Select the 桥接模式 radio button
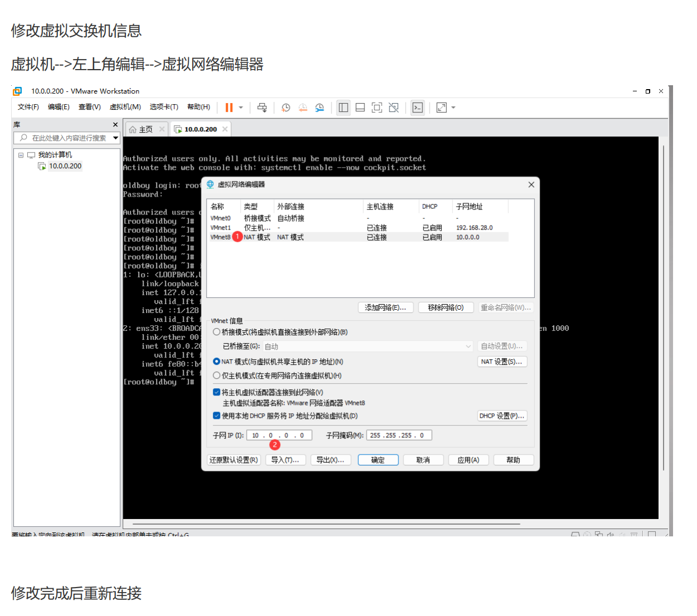 point(216,332)
